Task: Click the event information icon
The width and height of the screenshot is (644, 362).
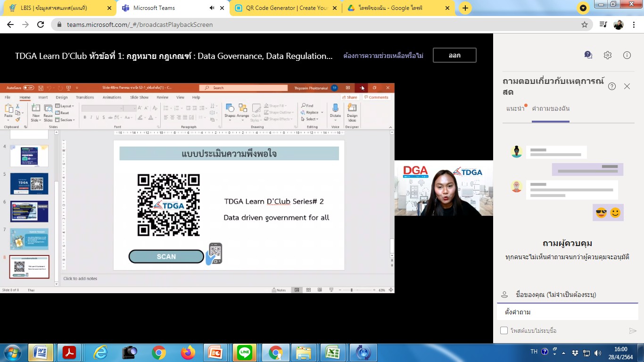Action: click(627, 55)
